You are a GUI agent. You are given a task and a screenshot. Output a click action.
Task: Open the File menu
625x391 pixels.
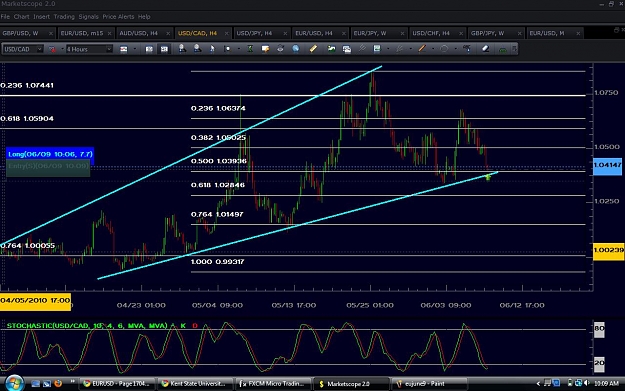[x=5, y=17]
